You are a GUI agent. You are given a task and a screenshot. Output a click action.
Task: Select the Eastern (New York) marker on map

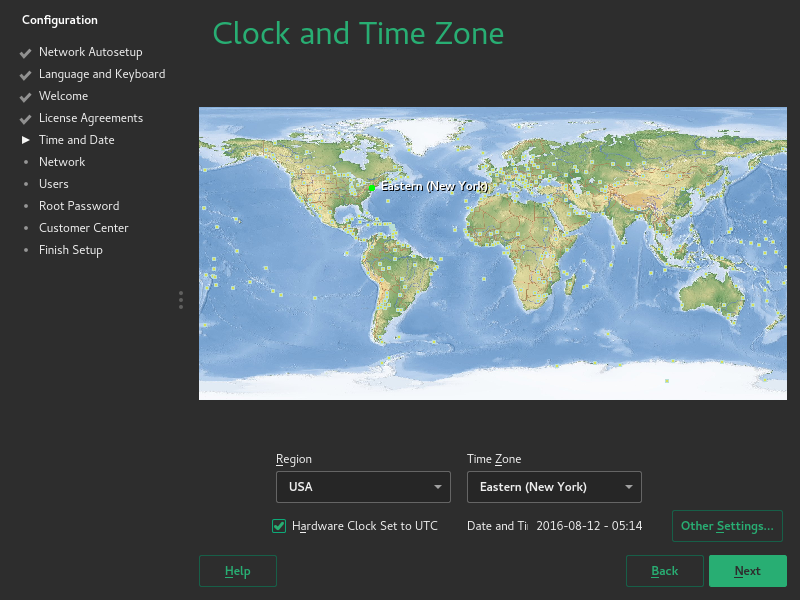[372, 186]
